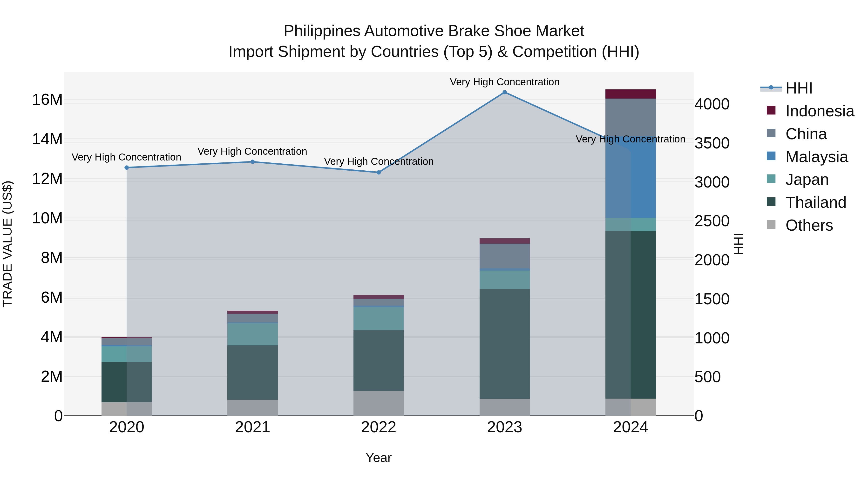The width and height of the screenshot is (868, 488).
Task: Select the 2022 Japan bar segment
Action: click(378, 319)
